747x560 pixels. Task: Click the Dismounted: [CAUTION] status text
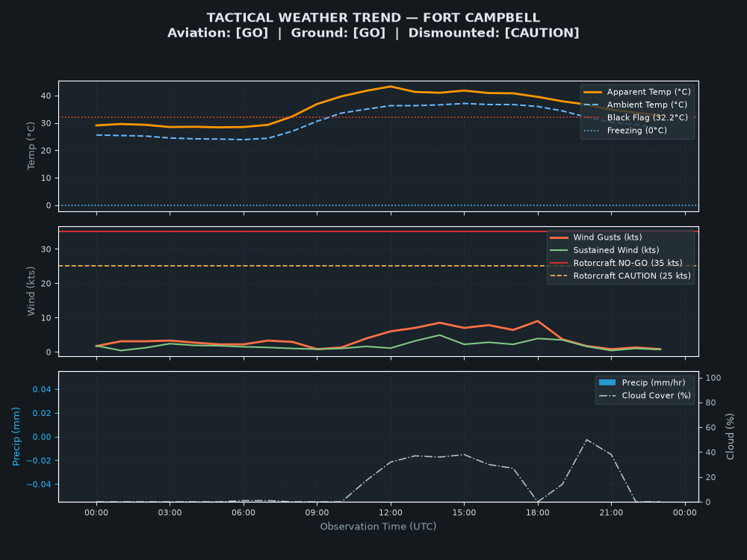pos(494,33)
